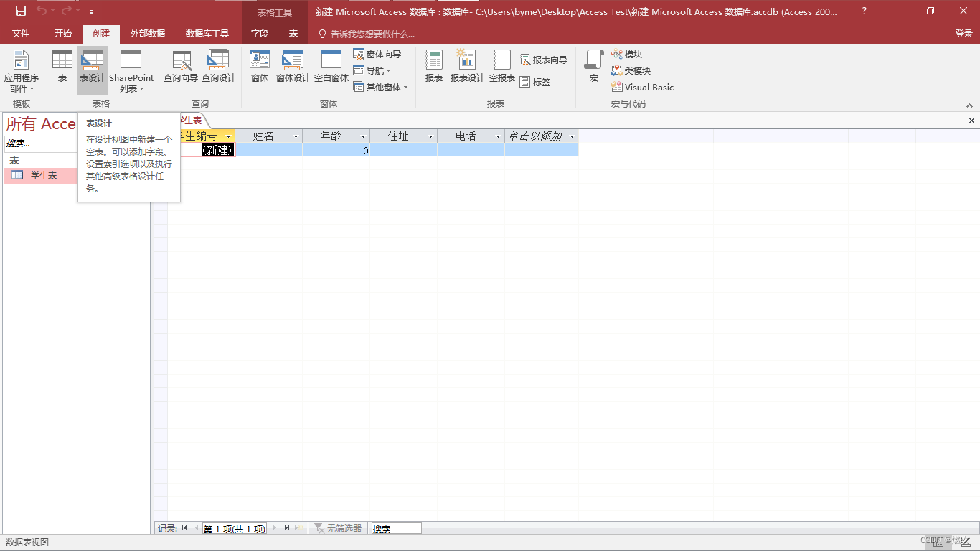Open the 表 table tools tab
The height and width of the screenshot is (551, 980).
click(x=293, y=34)
